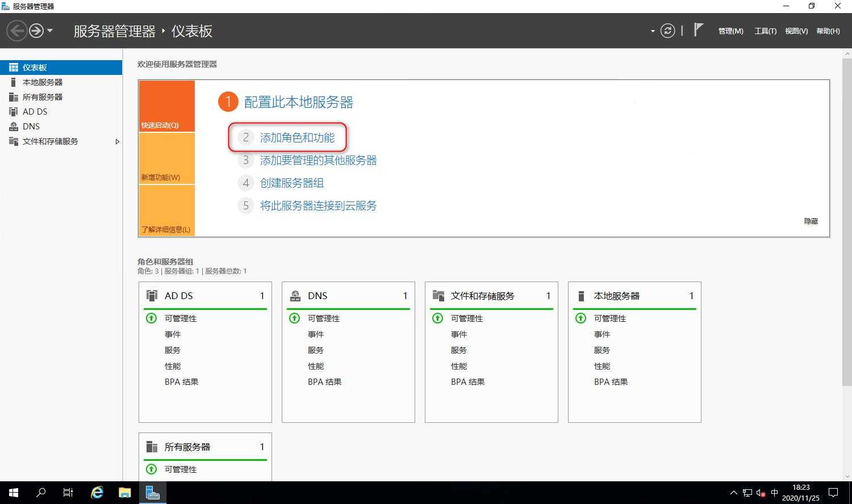The width and height of the screenshot is (852, 504).
Task: Click 文件和存储服务 tile 可管理性 status icon
Action: pyautogui.click(x=437, y=318)
